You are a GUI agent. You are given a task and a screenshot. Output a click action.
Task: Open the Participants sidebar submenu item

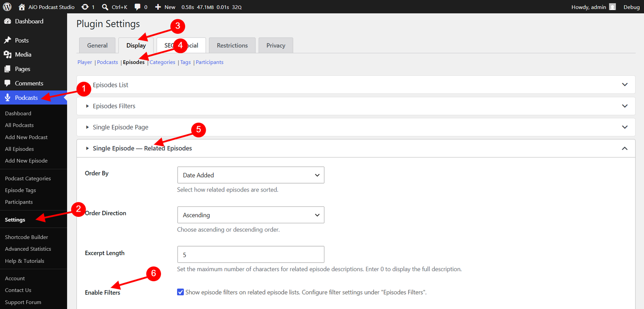(19, 202)
